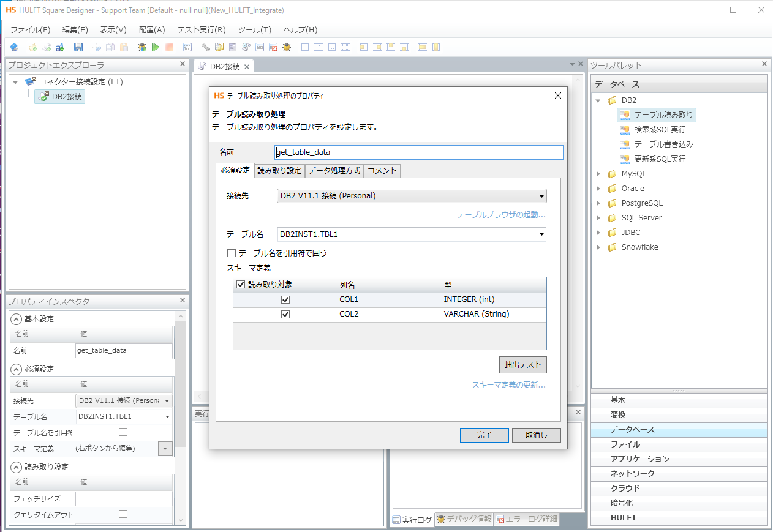773x532 pixels.
Task: Expand the PostgreSQL folder in tool palette
Action: (598, 203)
